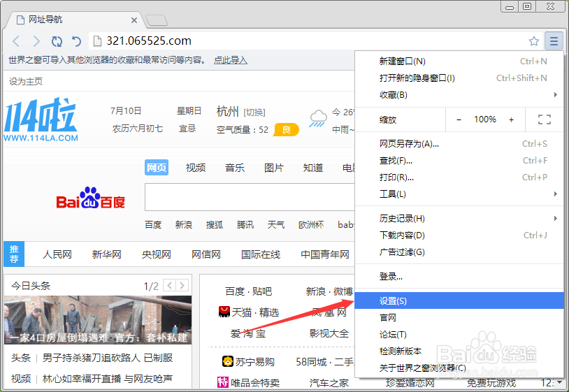Open the 汽车之家 link
The height and width of the screenshot is (392, 569).
coord(329,383)
